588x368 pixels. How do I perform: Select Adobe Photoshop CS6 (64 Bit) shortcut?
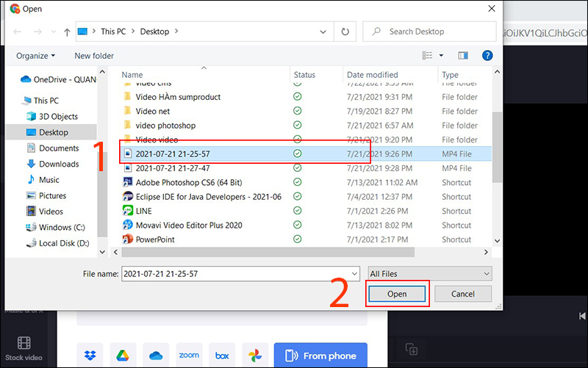pos(189,182)
